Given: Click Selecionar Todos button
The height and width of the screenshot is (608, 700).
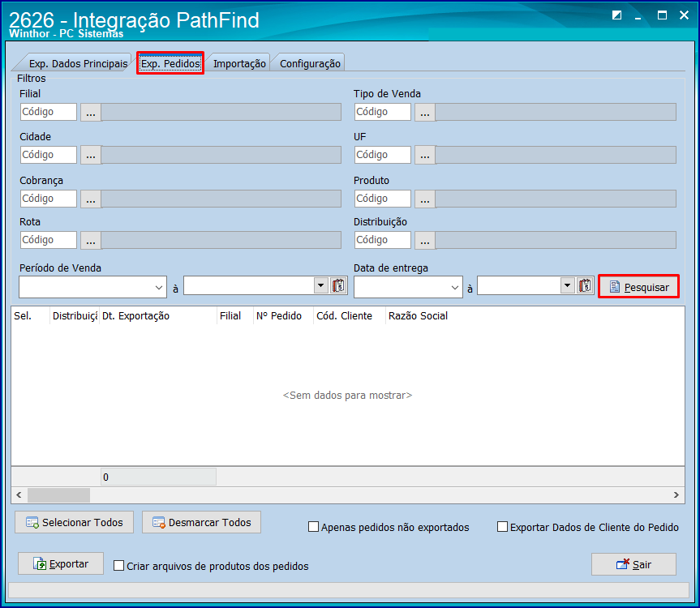Looking at the screenshot, I should click(74, 522).
